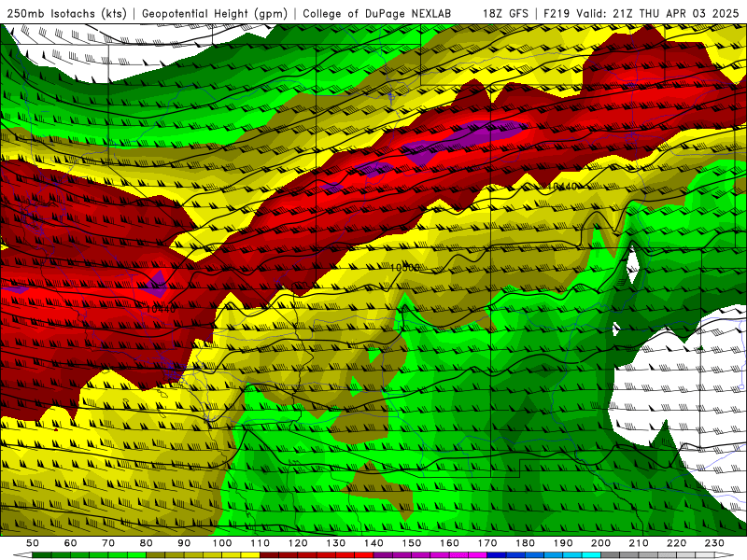Click the '60' label on the color scale
This screenshot has height=560, width=747.
pyautogui.click(x=71, y=543)
